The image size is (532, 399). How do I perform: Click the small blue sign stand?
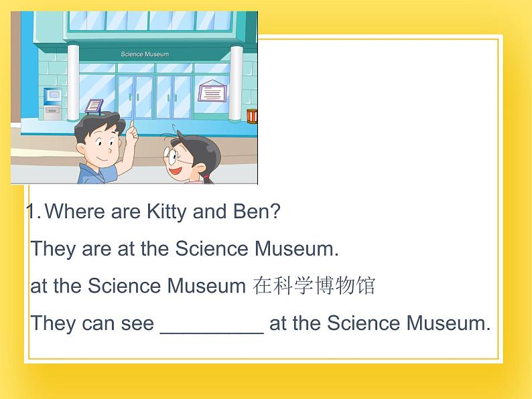point(94,107)
